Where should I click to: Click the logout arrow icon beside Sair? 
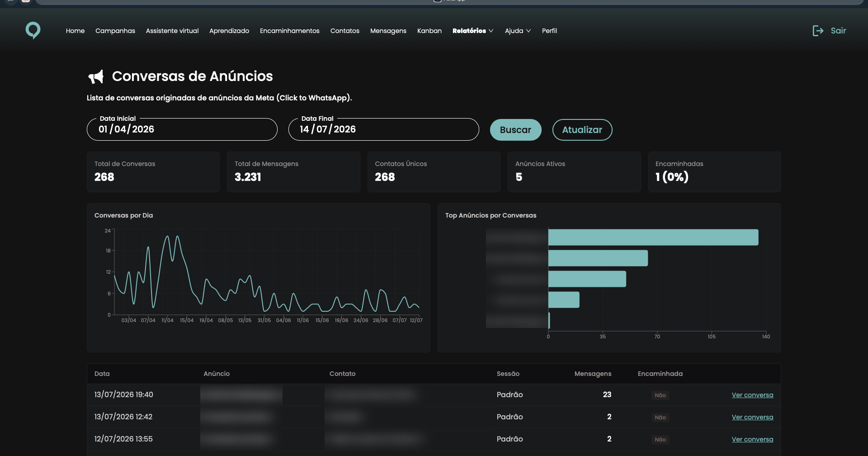click(818, 31)
